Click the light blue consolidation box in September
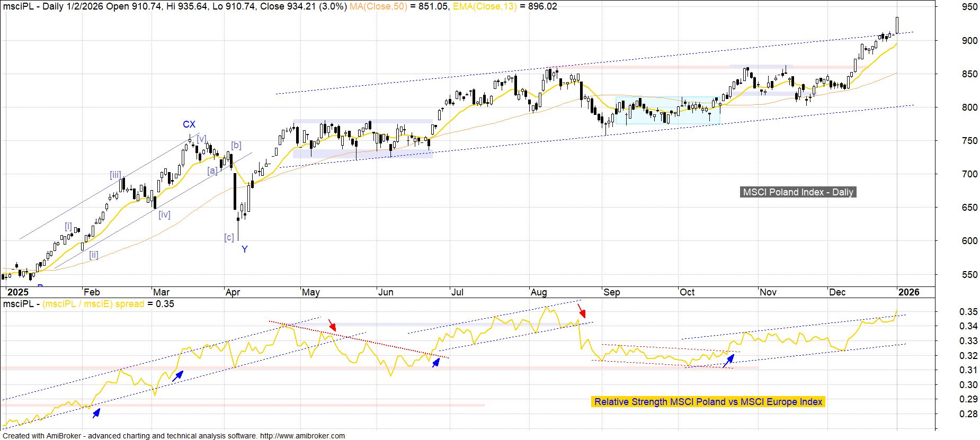The height and width of the screenshot is (440, 980). [x=667, y=111]
